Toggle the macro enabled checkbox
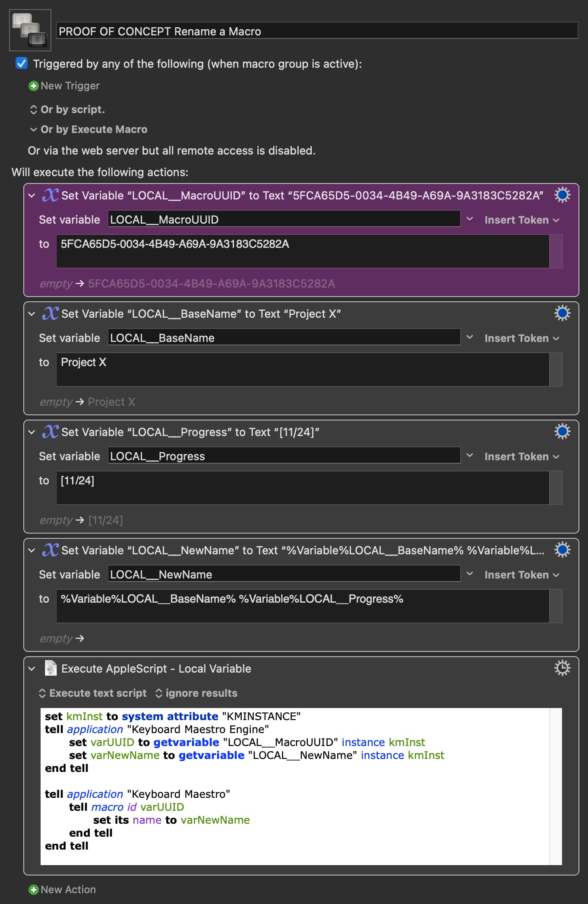588x904 pixels. coord(22,63)
